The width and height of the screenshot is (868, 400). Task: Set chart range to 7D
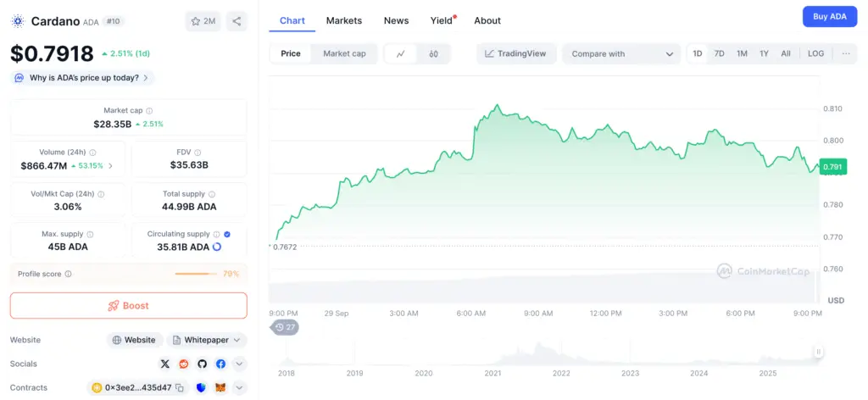(719, 53)
